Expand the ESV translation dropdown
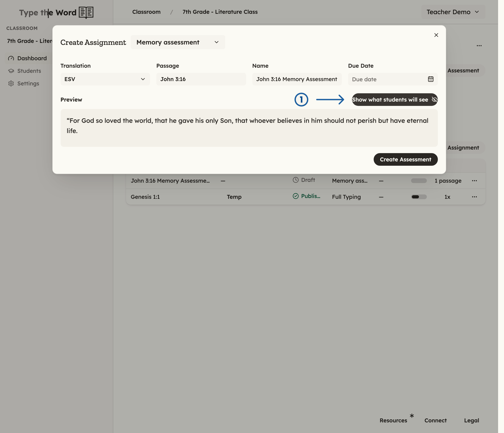 click(x=105, y=79)
